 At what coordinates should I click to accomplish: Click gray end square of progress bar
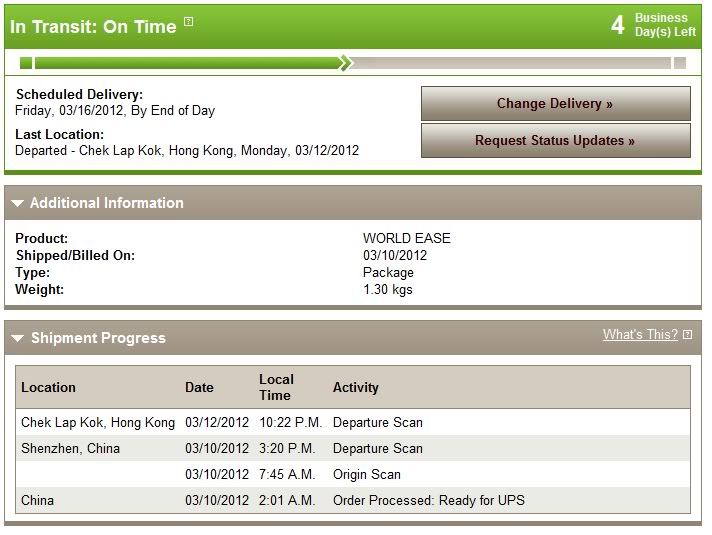[x=680, y=63]
